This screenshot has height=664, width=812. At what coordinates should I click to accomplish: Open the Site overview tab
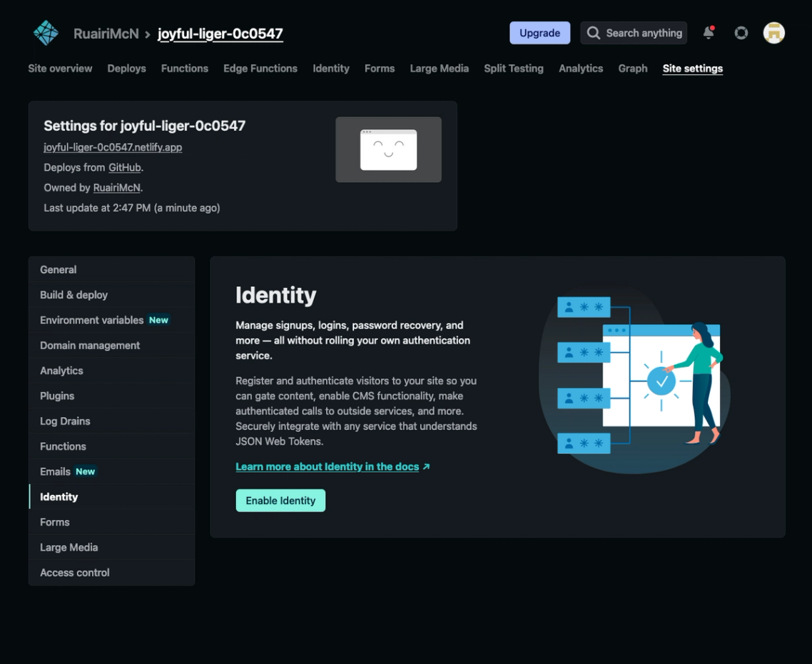pos(60,69)
